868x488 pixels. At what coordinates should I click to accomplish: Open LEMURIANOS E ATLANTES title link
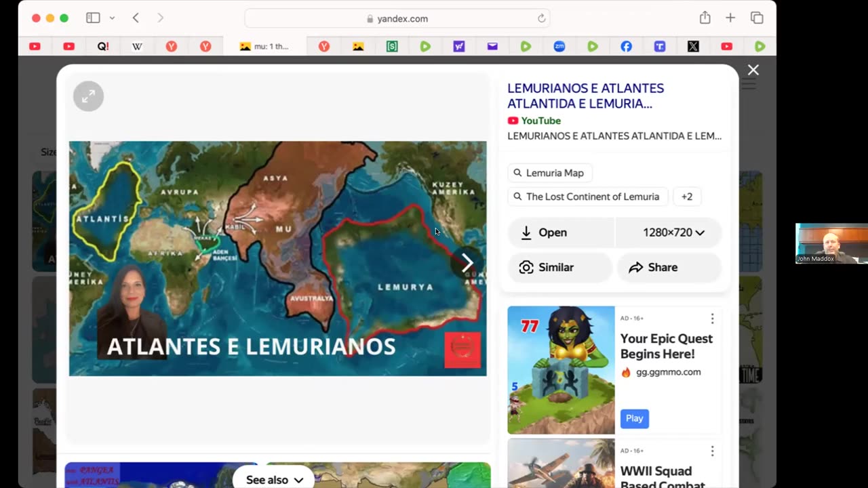point(586,96)
